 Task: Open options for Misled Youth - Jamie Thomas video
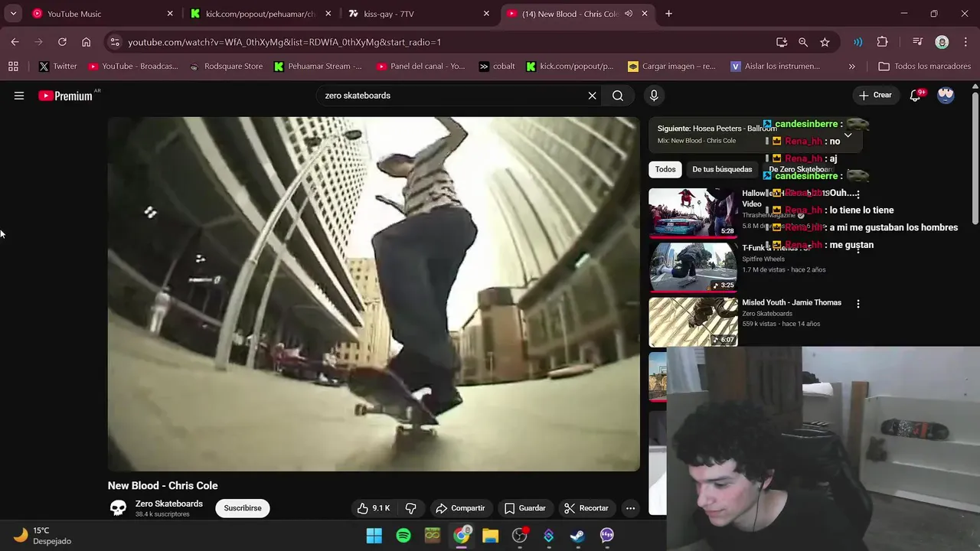tap(857, 304)
